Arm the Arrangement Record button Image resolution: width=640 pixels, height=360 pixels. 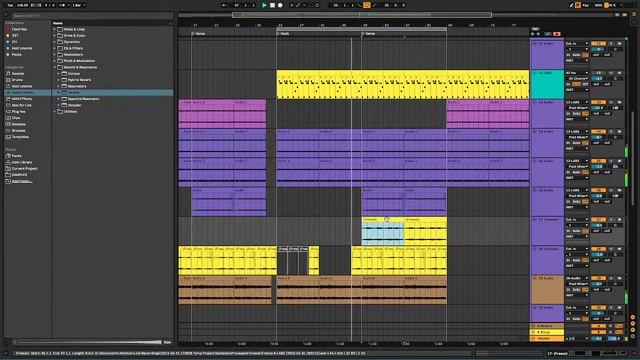280,5
